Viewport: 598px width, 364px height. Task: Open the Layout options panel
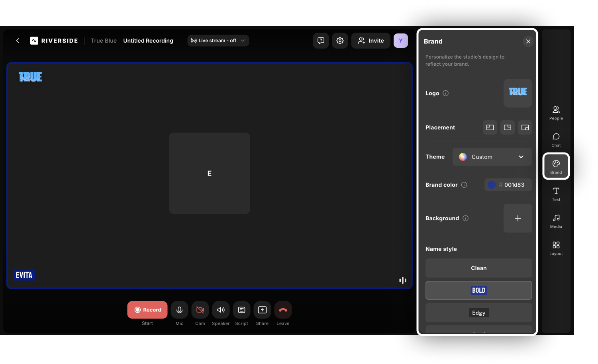click(x=556, y=248)
